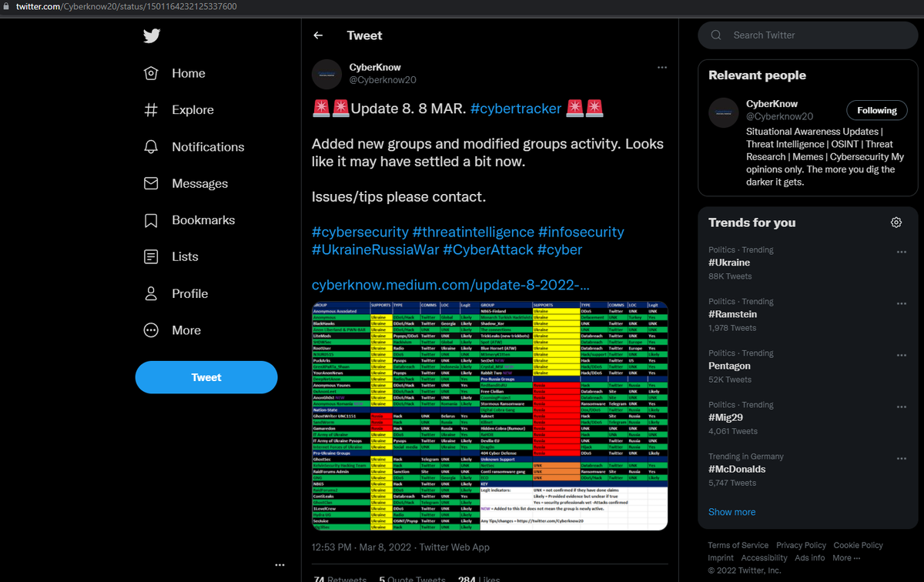The width and height of the screenshot is (924, 582).
Task: Open Trends settings gear icon
Action: pos(896,222)
